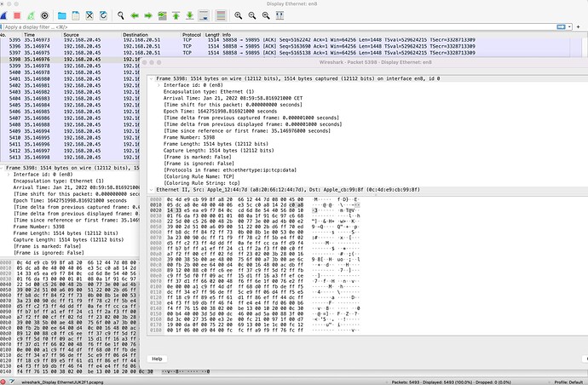Screen dimensions: 588x385
Task: Sort packets by Source column
Action: (x=92, y=34)
